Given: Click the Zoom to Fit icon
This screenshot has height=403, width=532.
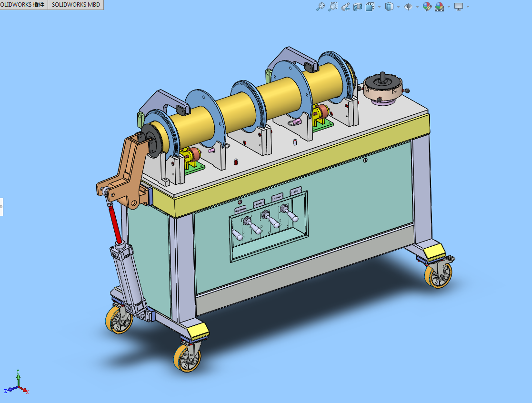Looking at the screenshot, I should tap(320, 7).
